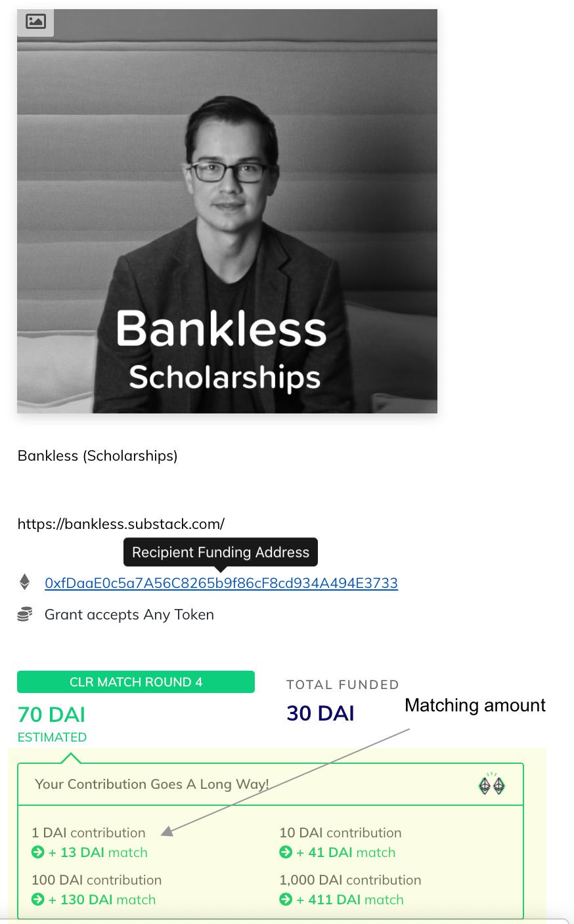Select the 10 DAI contribution label
This screenshot has height=924, width=574.
click(340, 833)
